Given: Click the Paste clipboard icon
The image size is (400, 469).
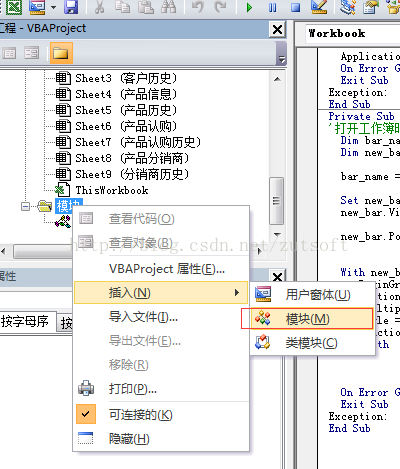Looking at the screenshot, I should [146, 7].
